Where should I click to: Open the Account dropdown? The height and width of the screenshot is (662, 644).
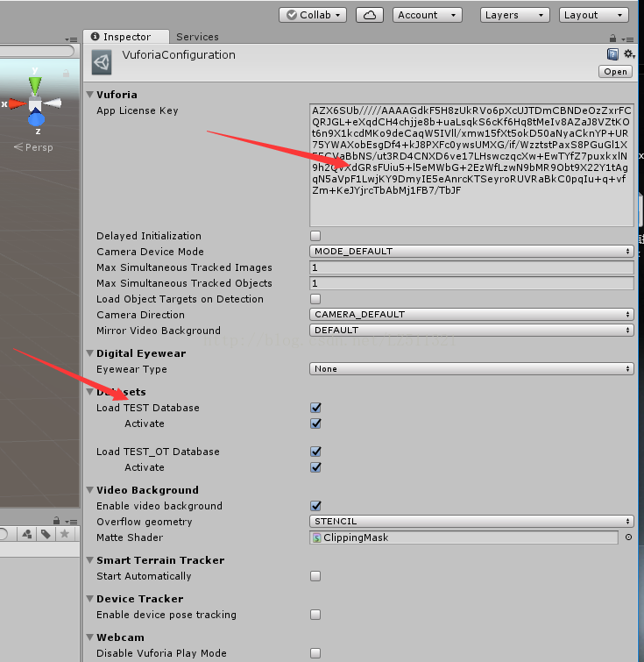coord(427,15)
